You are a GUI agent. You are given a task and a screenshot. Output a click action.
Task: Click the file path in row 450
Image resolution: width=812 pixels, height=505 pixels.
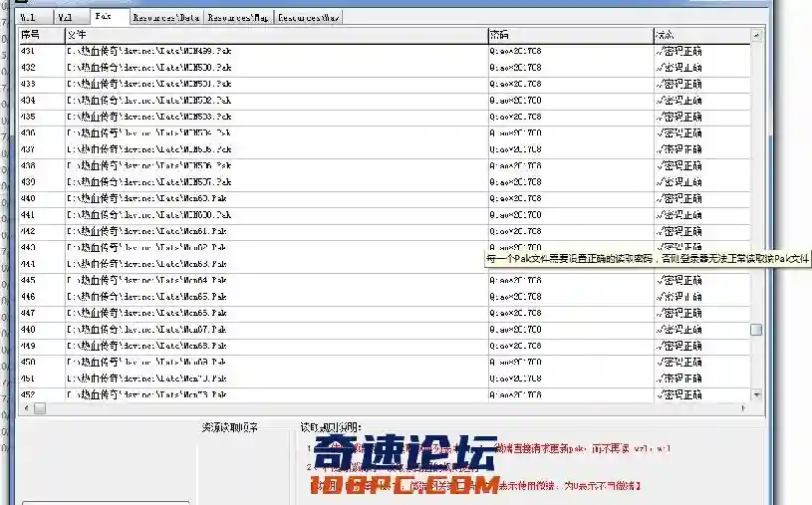(147, 362)
